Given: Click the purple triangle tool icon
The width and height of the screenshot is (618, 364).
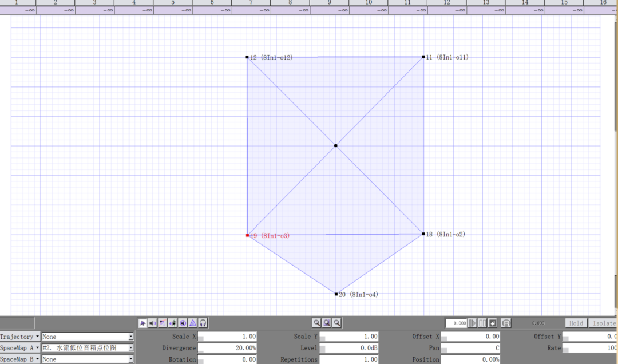Looking at the screenshot, I should tap(193, 323).
